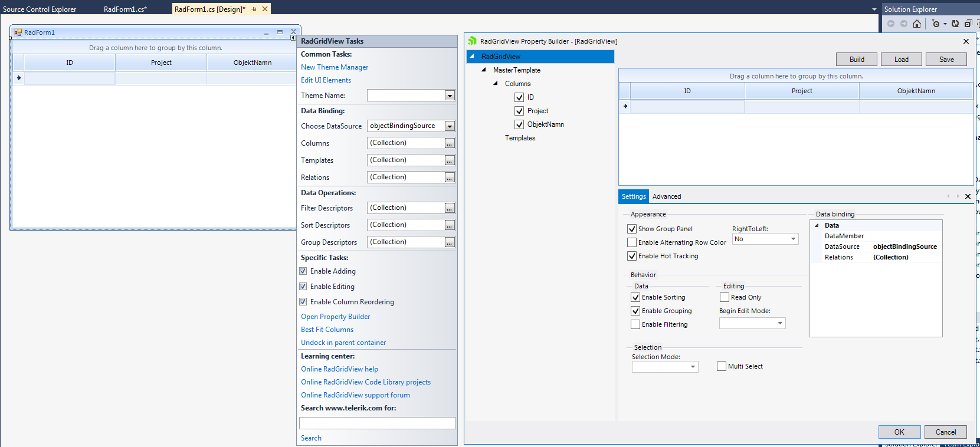Pin the RadForm1.cs [Design] tab
The width and height of the screenshot is (980, 447).
pos(254,9)
